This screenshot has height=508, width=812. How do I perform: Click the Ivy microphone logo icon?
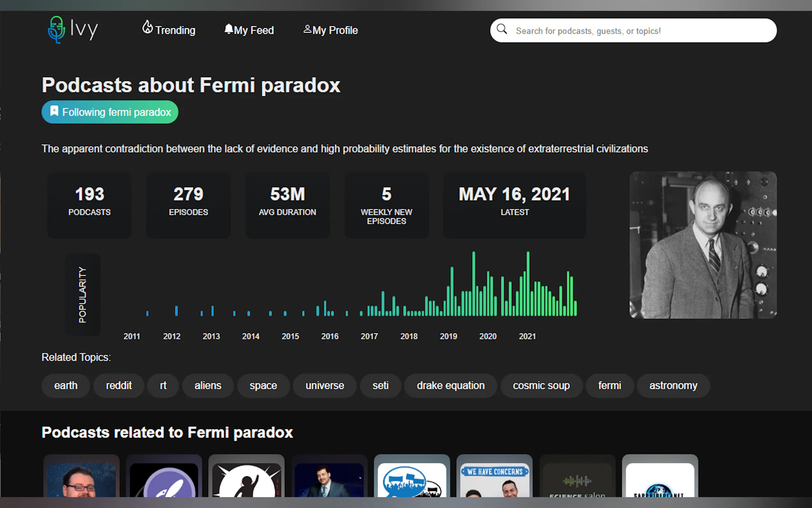[56, 29]
